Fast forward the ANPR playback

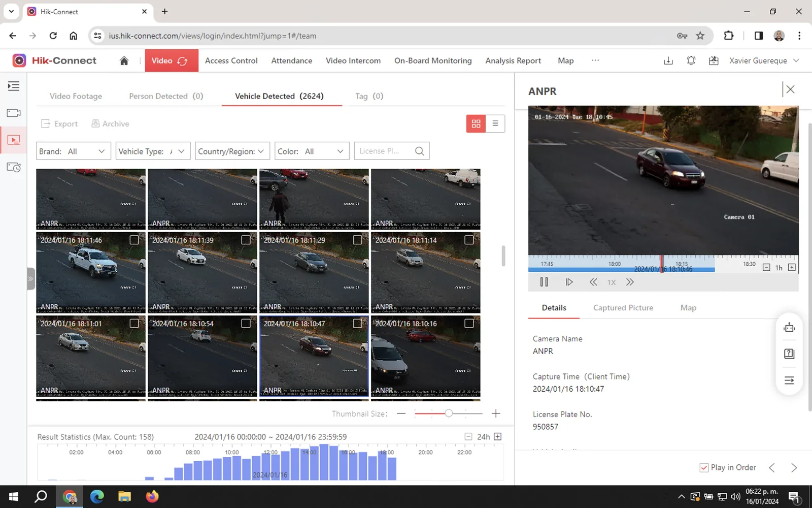click(x=630, y=282)
